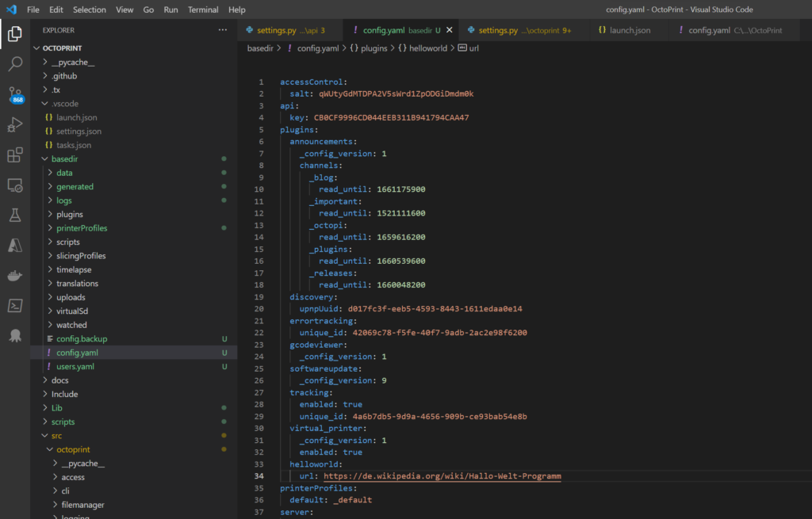Collapse the octoprint folder under src
Image resolution: width=812 pixels, height=519 pixels.
73,449
